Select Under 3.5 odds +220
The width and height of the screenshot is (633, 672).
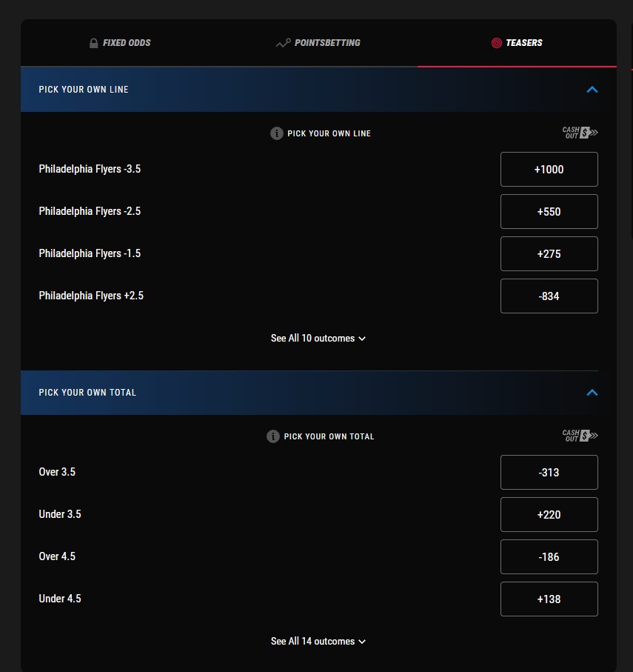click(549, 514)
